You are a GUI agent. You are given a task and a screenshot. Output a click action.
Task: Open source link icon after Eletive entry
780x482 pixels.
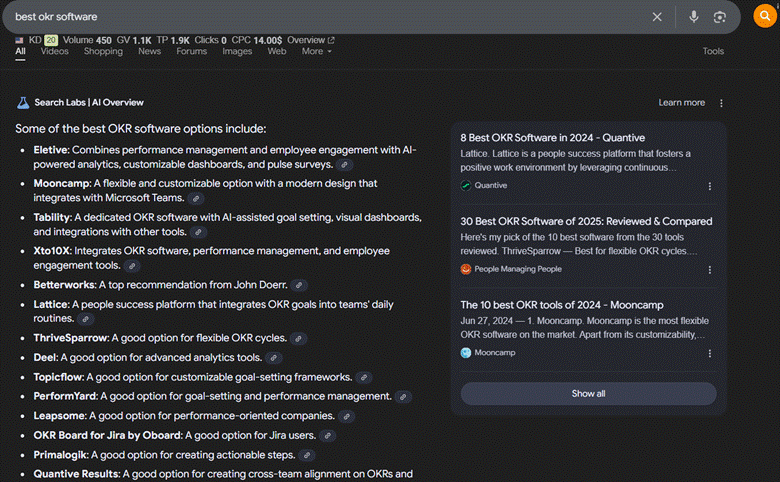coord(344,165)
